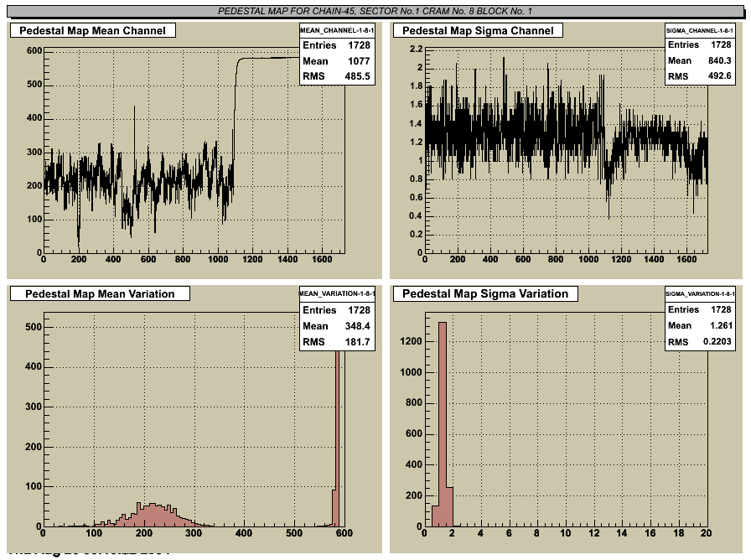The height and width of the screenshot is (560, 751).
Task: Click the MEAN_CHANNEL-1-8-1 stats box header
Action: tap(337, 30)
